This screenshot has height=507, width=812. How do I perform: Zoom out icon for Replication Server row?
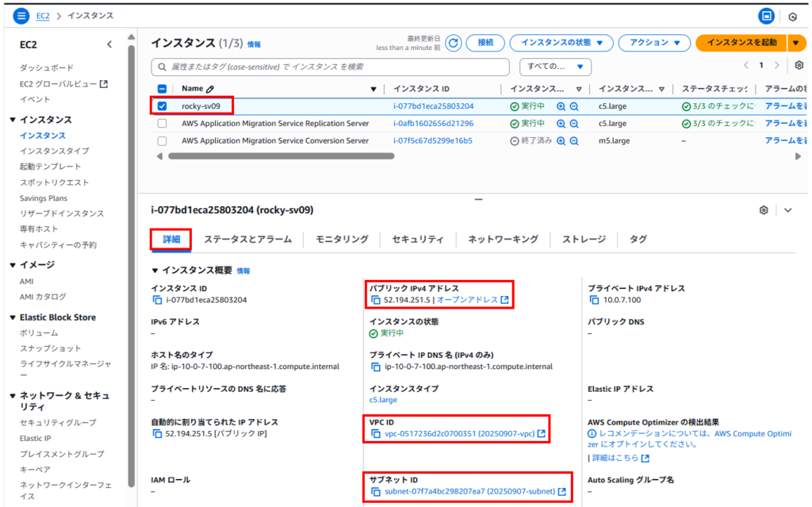pos(574,124)
